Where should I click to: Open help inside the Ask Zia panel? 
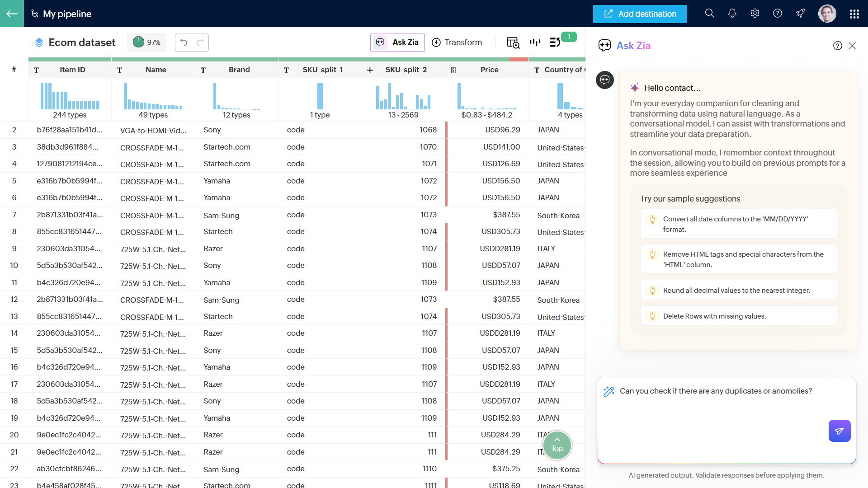tap(838, 46)
